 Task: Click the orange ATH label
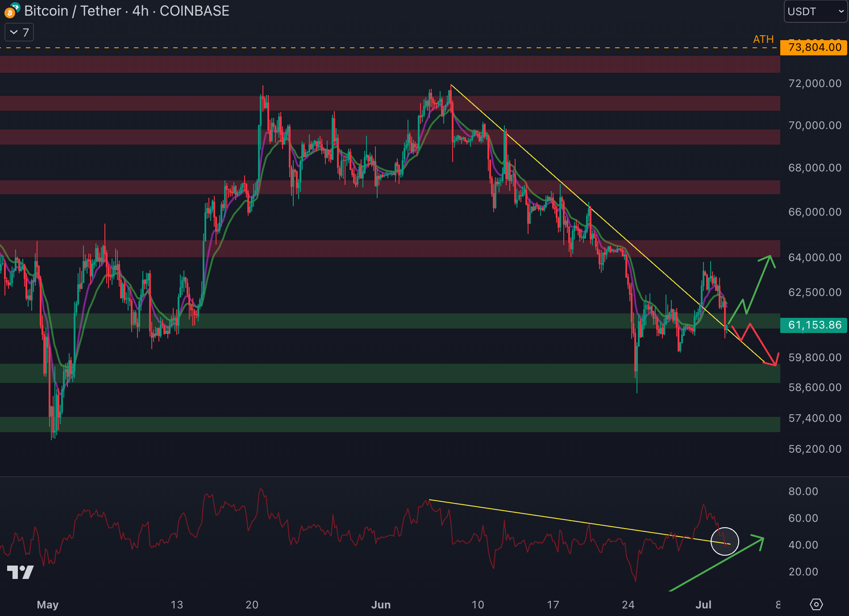tap(763, 39)
